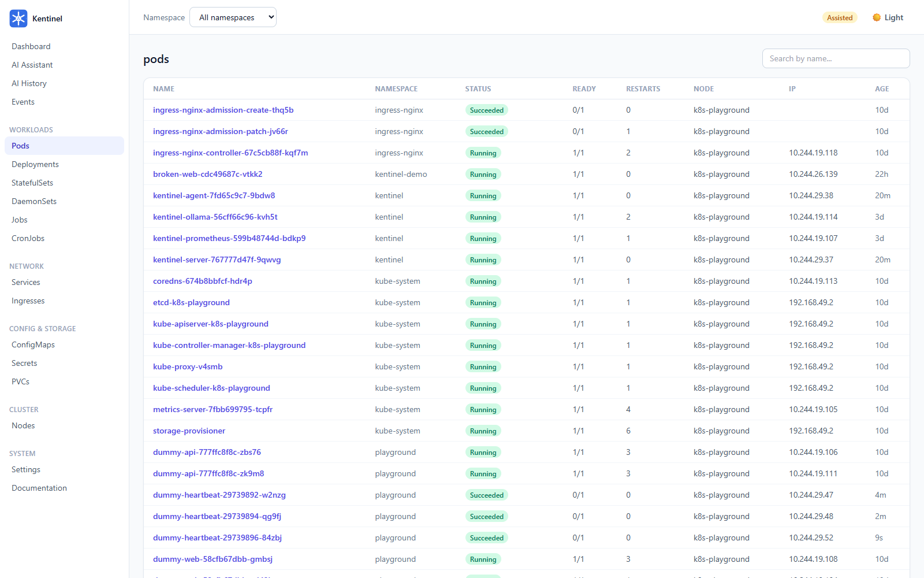
Task: Click the RESTARTS column header
Action: 643,89
